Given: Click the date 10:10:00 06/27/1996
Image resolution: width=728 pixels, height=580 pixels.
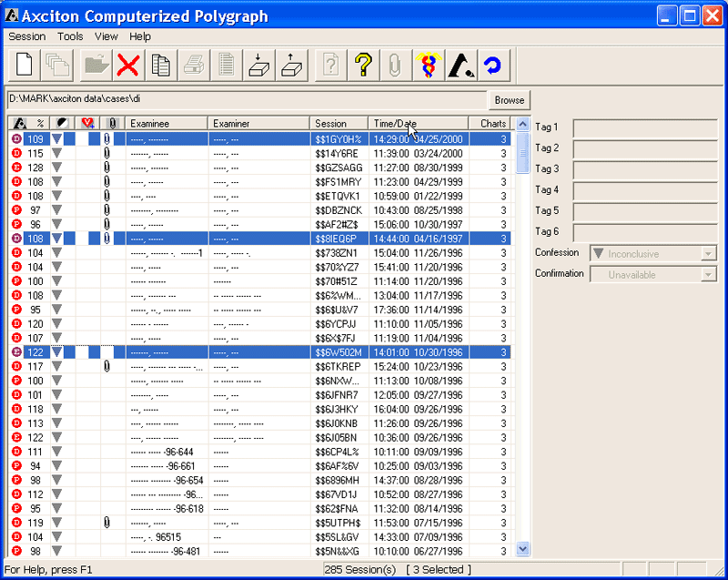Looking at the screenshot, I should (419, 551).
